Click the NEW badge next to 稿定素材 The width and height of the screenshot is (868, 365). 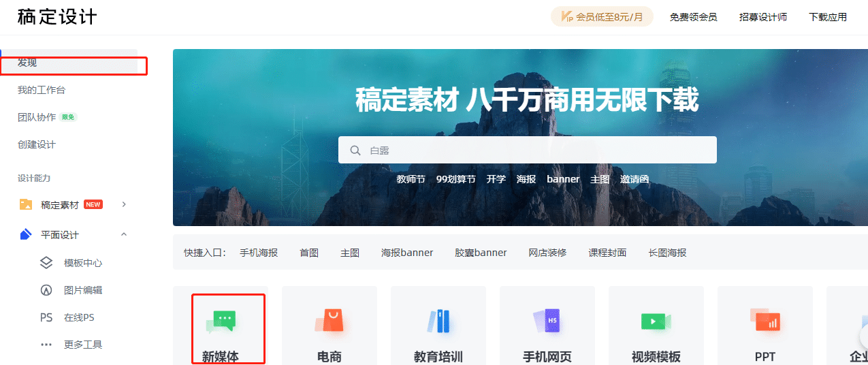(93, 204)
